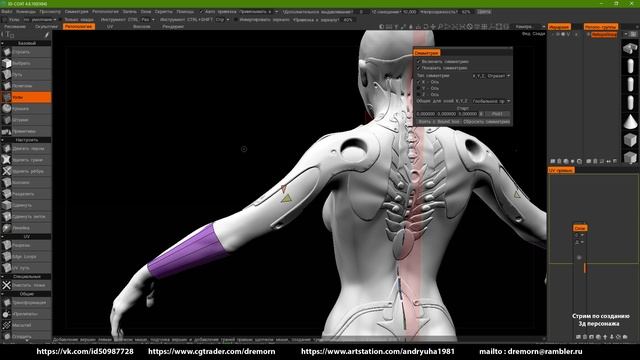640x360 pixels.
Task: Open Тип симметрии dropdown
Action: click(491, 76)
